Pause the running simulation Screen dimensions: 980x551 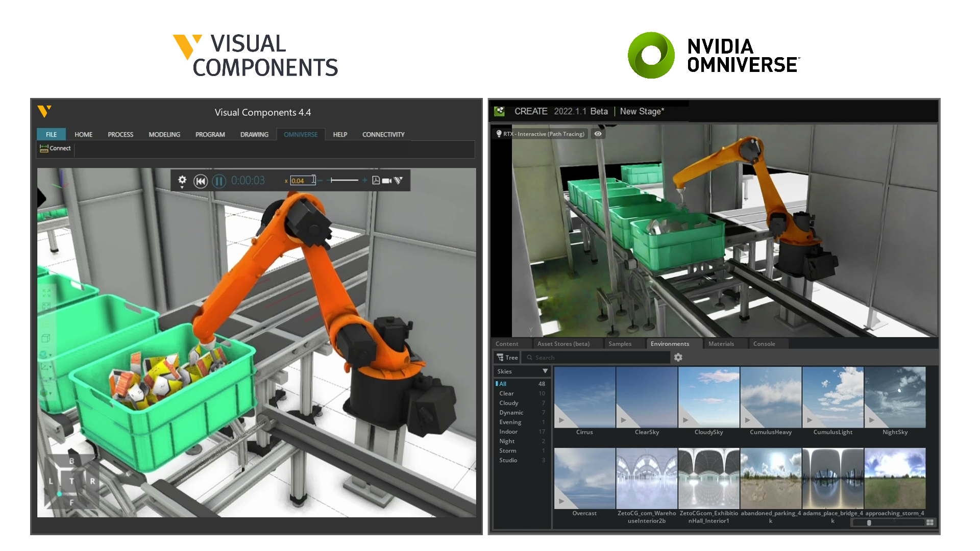point(218,181)
